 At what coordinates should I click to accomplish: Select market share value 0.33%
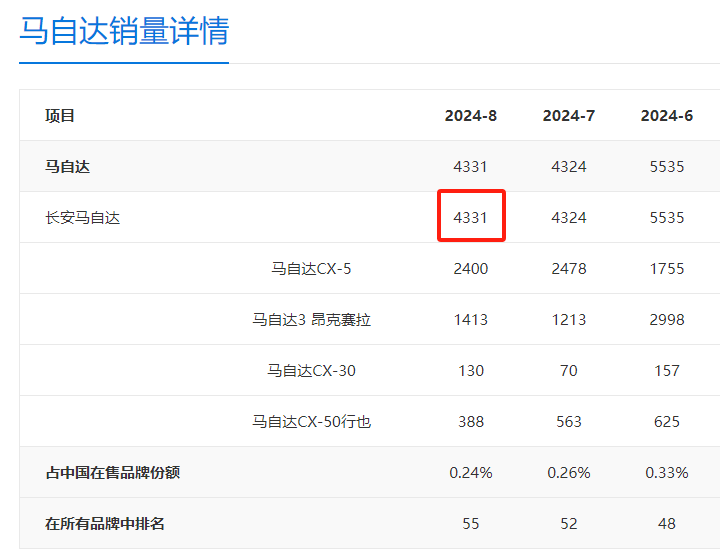(x=667, y=473)
